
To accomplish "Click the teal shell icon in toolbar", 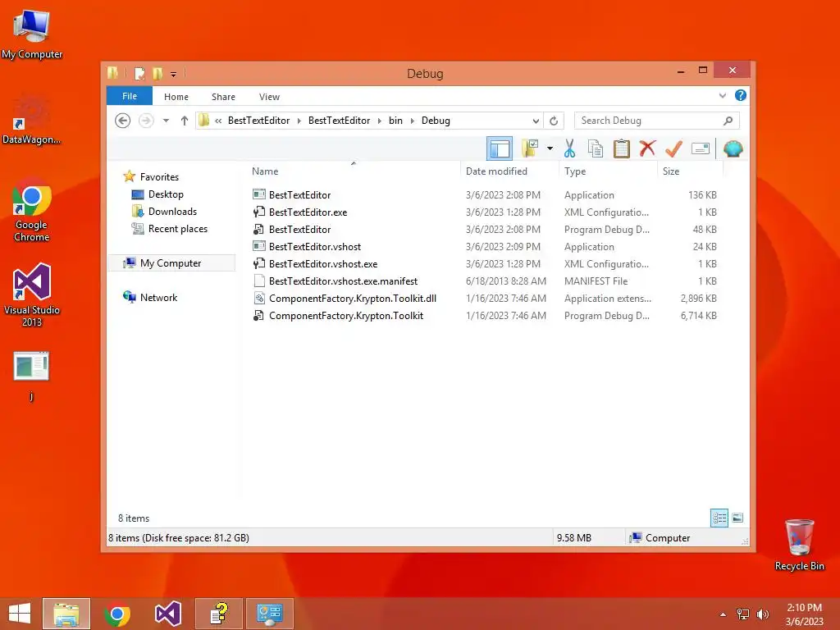I will [733, 148].
